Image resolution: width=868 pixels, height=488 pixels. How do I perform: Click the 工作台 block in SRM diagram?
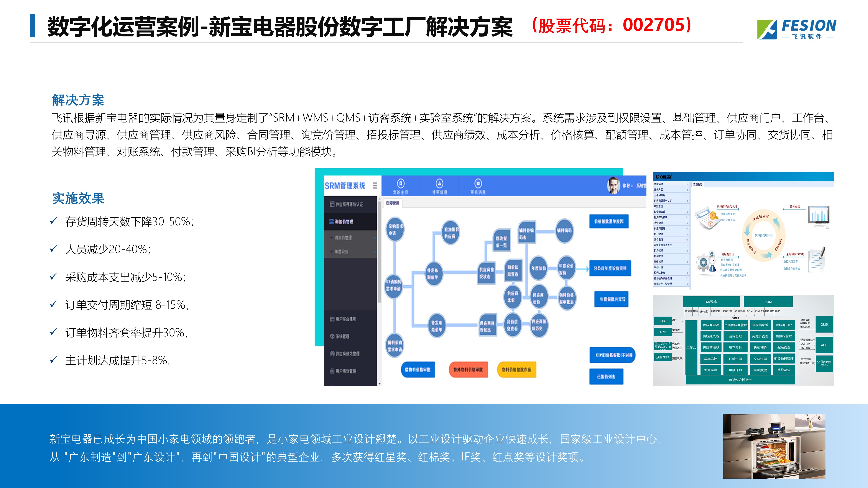coord(691,347)
